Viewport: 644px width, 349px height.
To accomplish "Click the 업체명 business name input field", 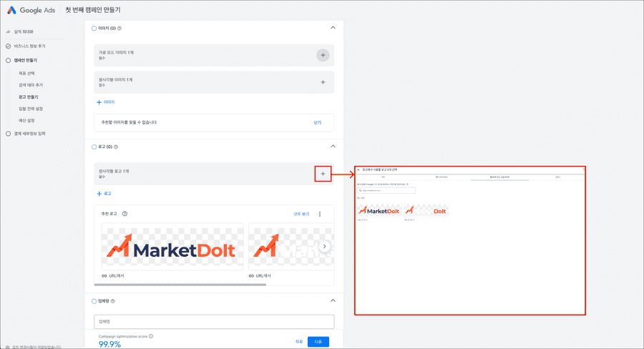I will (214, 322).
